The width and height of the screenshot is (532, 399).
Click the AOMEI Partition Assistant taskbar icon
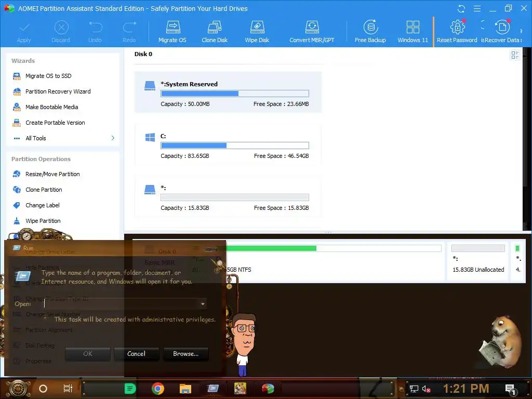click(x=268, y=389)
